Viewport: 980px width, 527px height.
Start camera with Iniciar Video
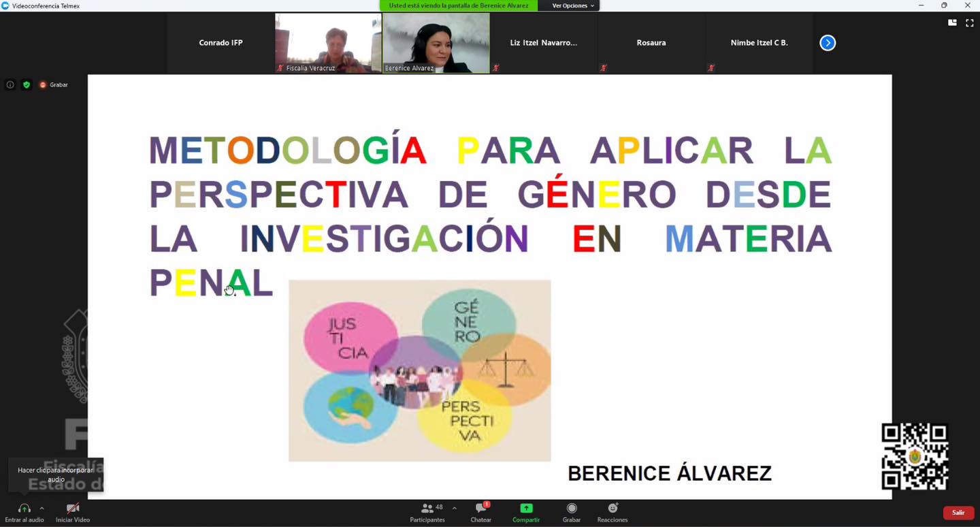[x=73, y=512]
